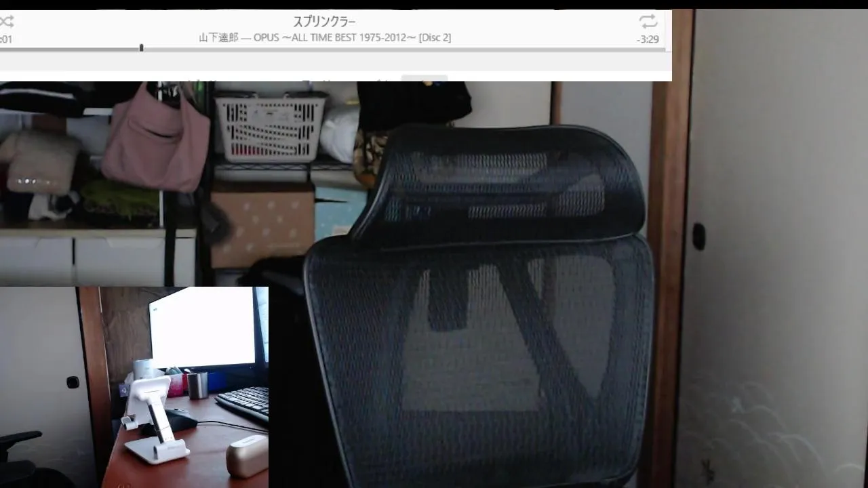The height and width of the screenshot is (488, 868).
Task: Click the remaining time -3:29
Action: coord(648,39)
